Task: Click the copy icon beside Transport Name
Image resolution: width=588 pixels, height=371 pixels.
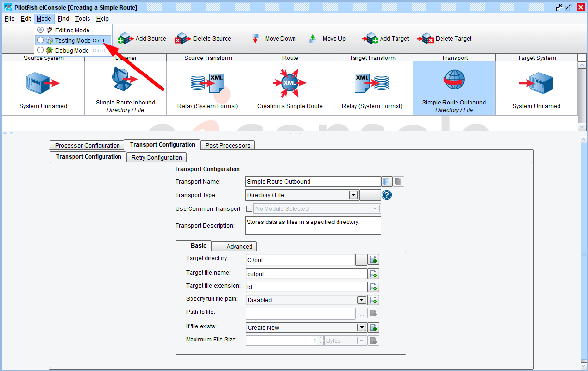Action: point(386,182)
